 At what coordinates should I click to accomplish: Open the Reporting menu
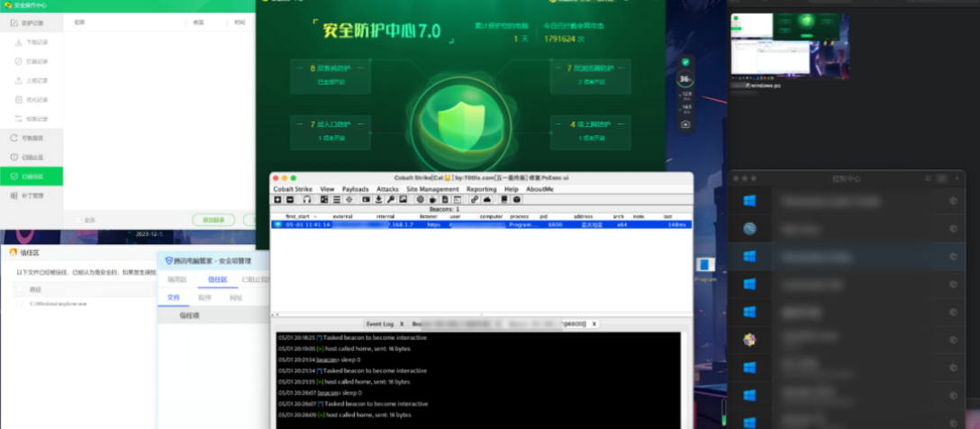[x=481, y=189]
